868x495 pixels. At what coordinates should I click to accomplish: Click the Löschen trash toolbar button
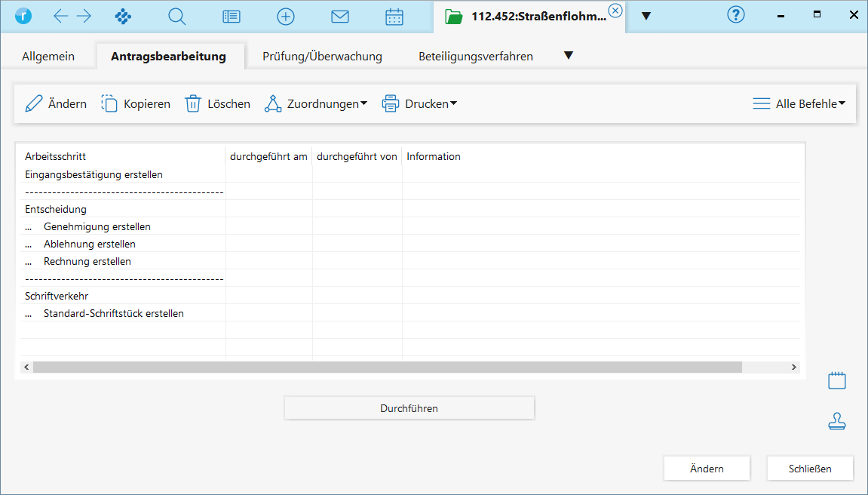click(218, 104)
